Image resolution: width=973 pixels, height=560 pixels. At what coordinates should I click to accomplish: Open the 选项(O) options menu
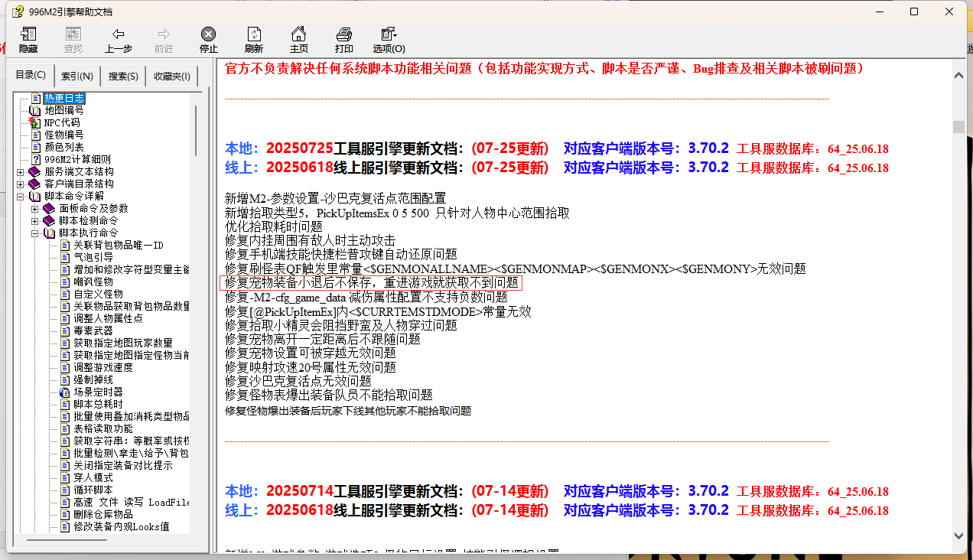tap(389, 41)
